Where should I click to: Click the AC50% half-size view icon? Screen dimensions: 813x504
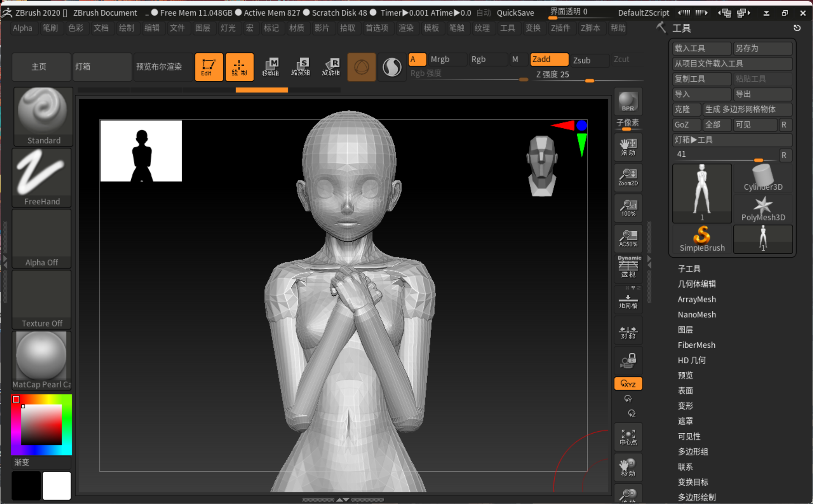coord(628,238)
